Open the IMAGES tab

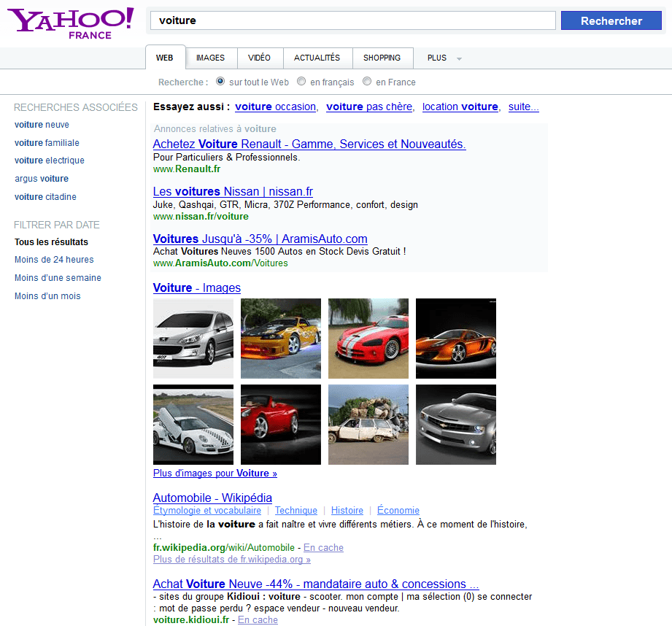[210, 58]
